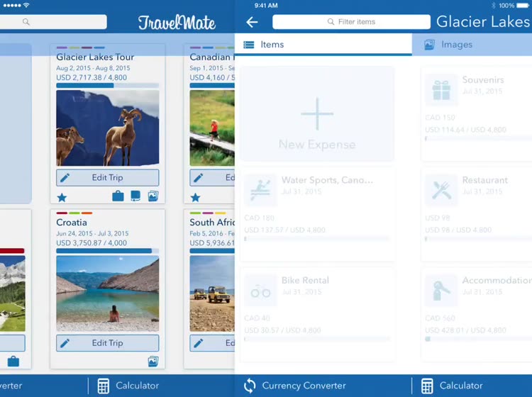Open the Calculator in the right screen
Viewport: 532px width, 397px height.
pos(452,386)
